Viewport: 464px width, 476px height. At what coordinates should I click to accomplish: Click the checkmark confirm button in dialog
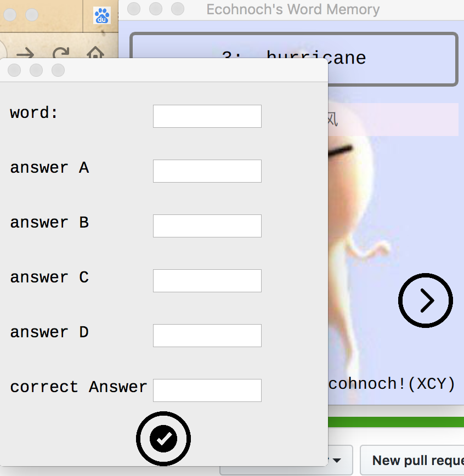click(163, 438)
